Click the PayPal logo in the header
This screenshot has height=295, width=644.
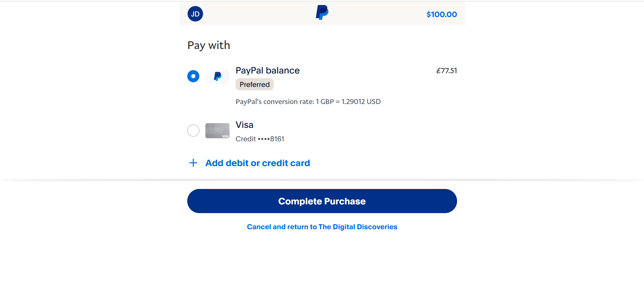[x=321, y=13]
